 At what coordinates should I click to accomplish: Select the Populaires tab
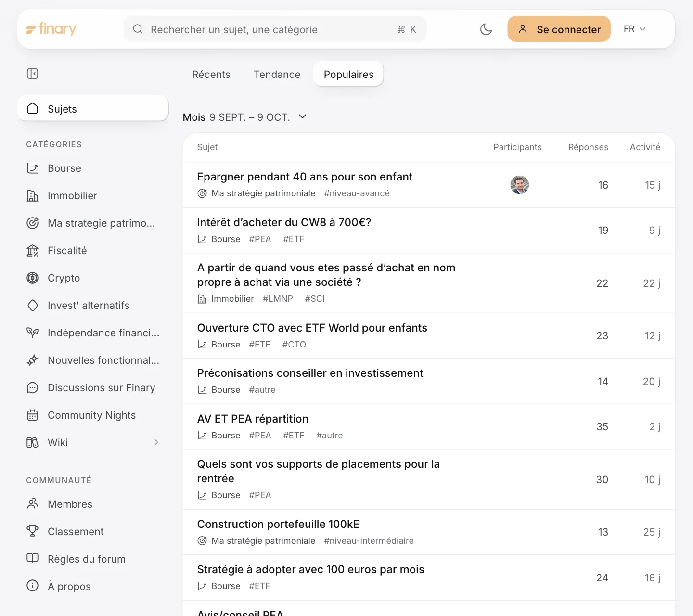[348, 74]
